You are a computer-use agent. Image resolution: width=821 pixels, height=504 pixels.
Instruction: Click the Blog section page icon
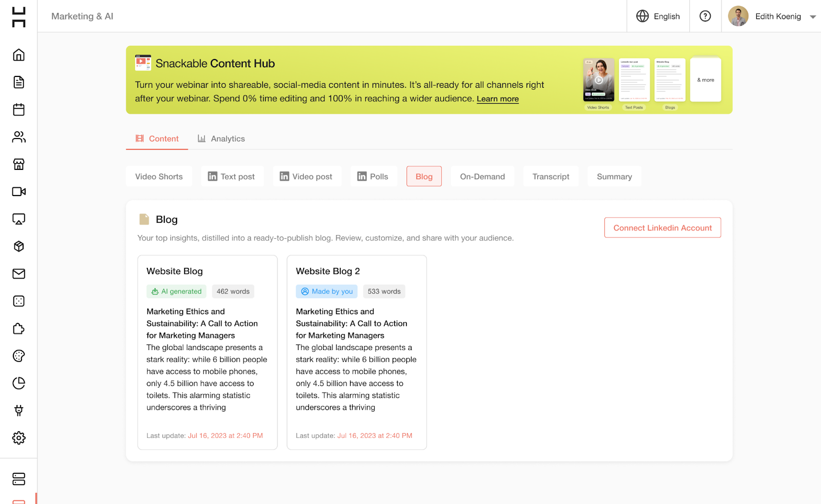click(144, 220)
